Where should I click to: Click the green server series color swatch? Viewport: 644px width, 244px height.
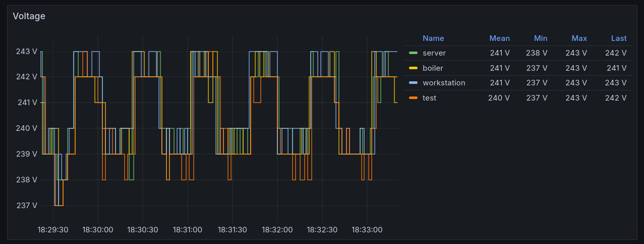(414, 53)
